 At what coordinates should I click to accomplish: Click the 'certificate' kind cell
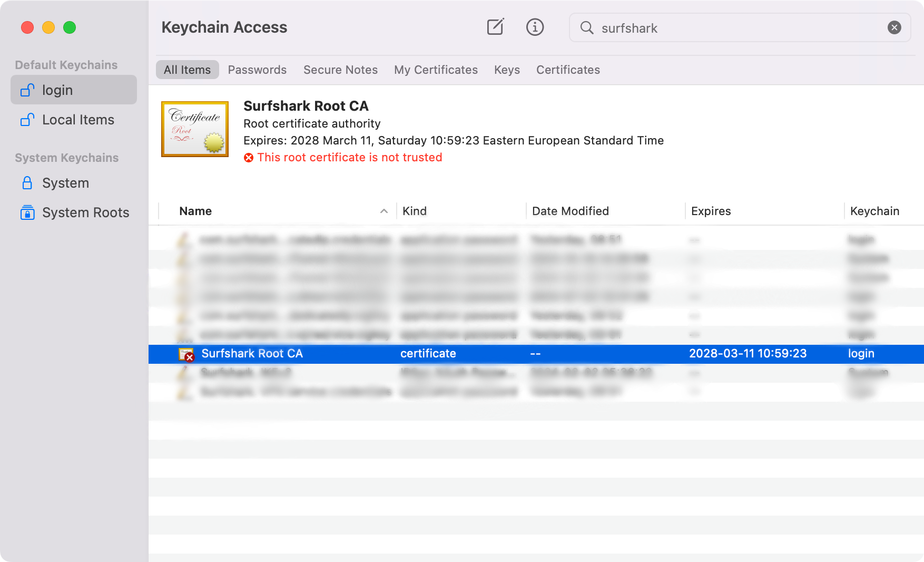[x=428, y=353]
